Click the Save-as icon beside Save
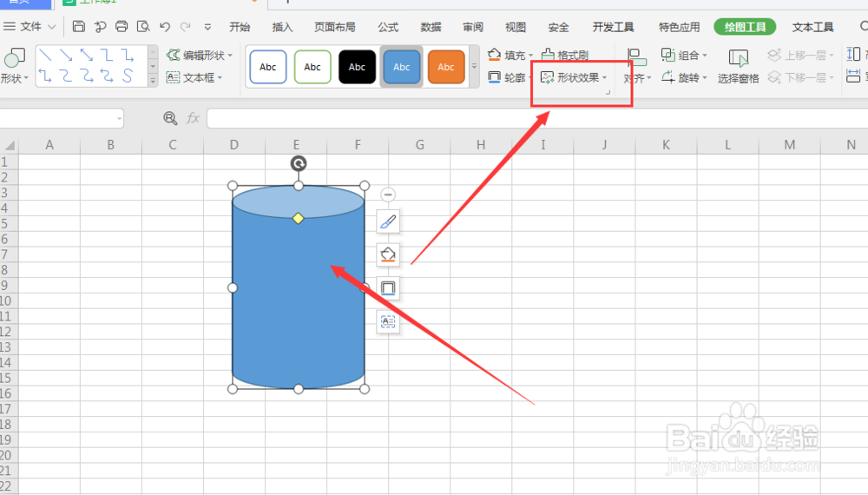Viewport: 868px width, 495px height. point(100,26)
